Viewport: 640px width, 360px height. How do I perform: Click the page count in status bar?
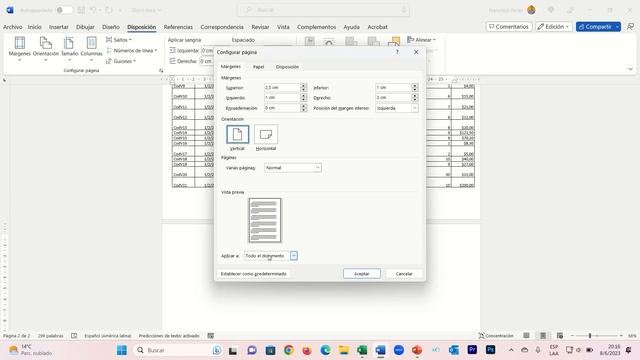16,336
